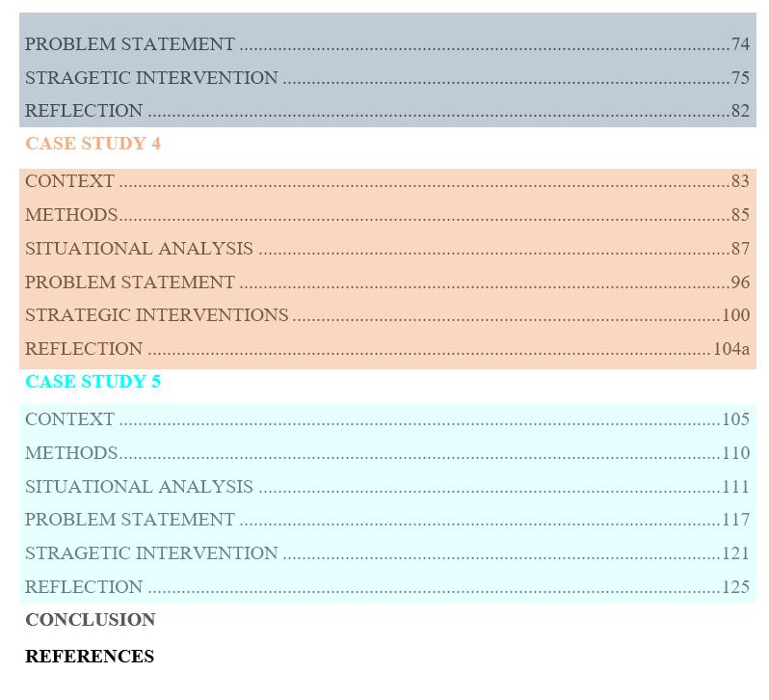Screen dimensions: 769x700
Task: Go to PROBLEM STATEMENT page 96
Action: 129,283
